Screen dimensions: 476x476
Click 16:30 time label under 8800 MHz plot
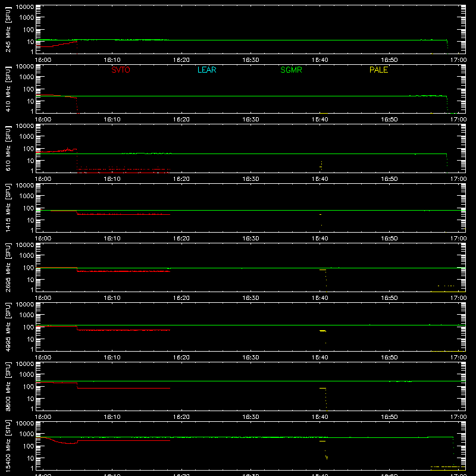pos(250,417)
